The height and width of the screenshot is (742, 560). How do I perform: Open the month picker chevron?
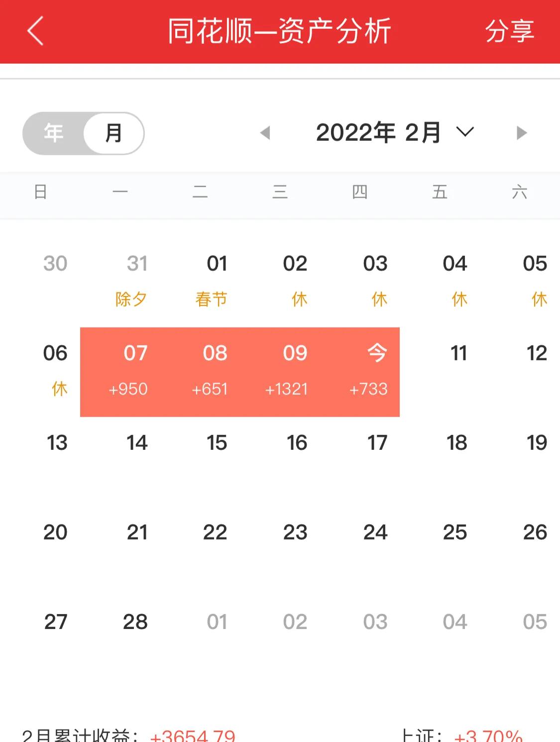click(465, 132)
